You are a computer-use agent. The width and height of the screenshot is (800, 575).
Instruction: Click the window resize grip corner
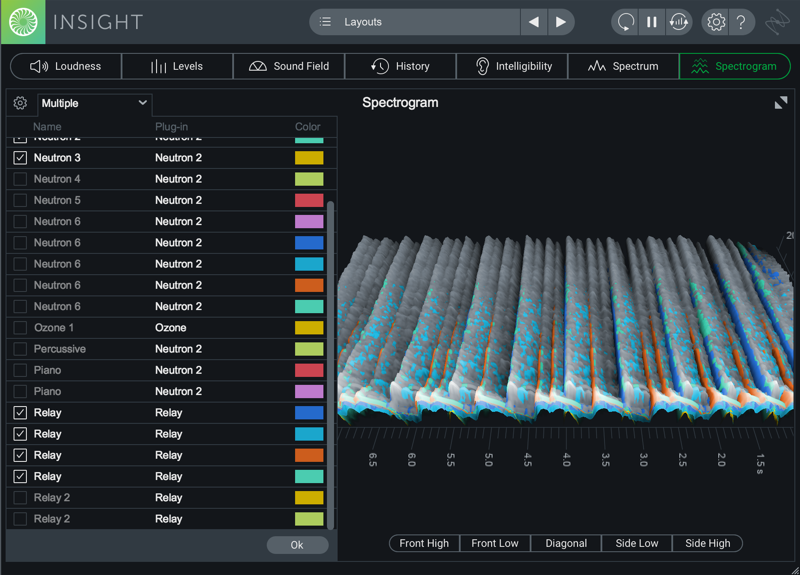[x=794, y=570]
